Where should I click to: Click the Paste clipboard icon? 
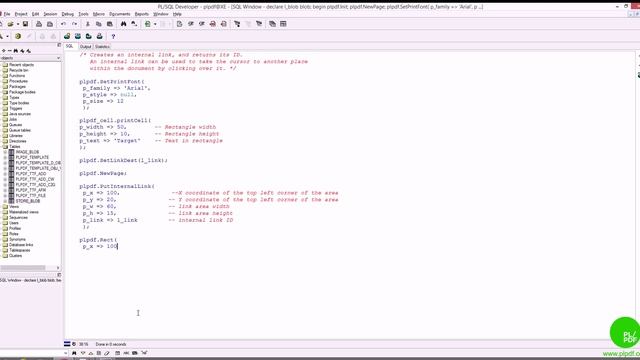click(x=109, y=24)
